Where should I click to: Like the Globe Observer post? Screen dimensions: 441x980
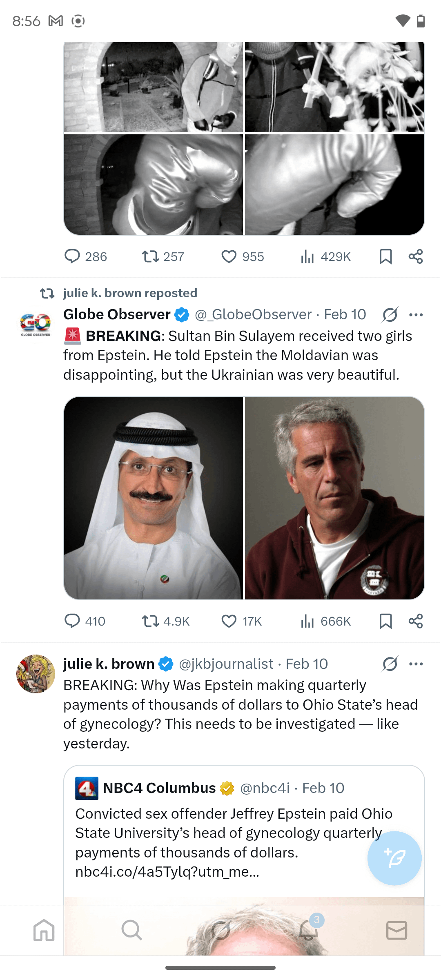(x=229, y=621)
